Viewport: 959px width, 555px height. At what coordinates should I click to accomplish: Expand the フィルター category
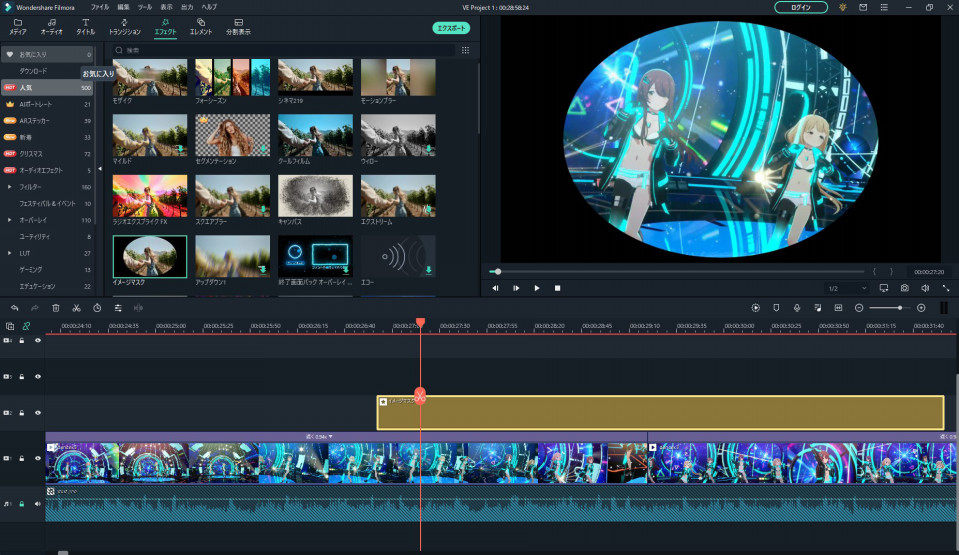(x=9, y=187)
